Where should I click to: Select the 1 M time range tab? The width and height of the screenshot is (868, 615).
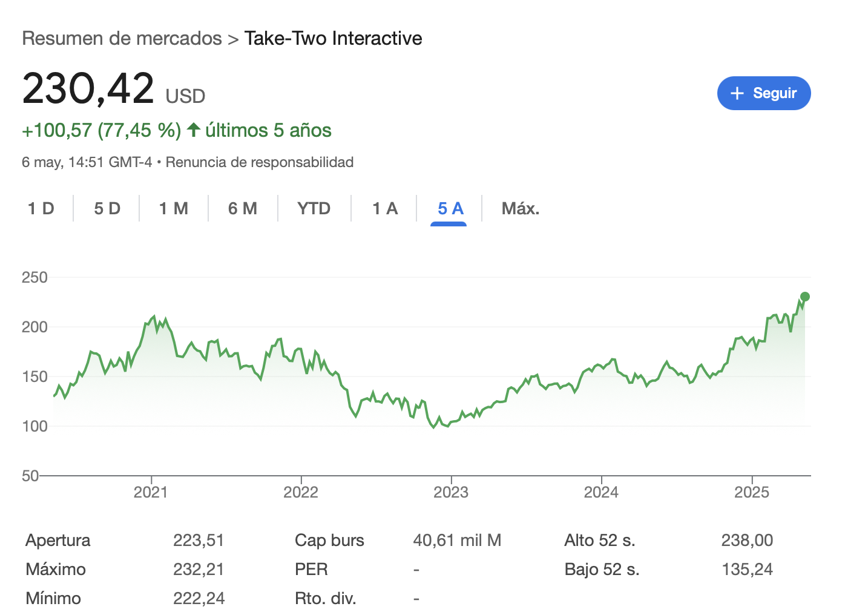coord(174,209)
